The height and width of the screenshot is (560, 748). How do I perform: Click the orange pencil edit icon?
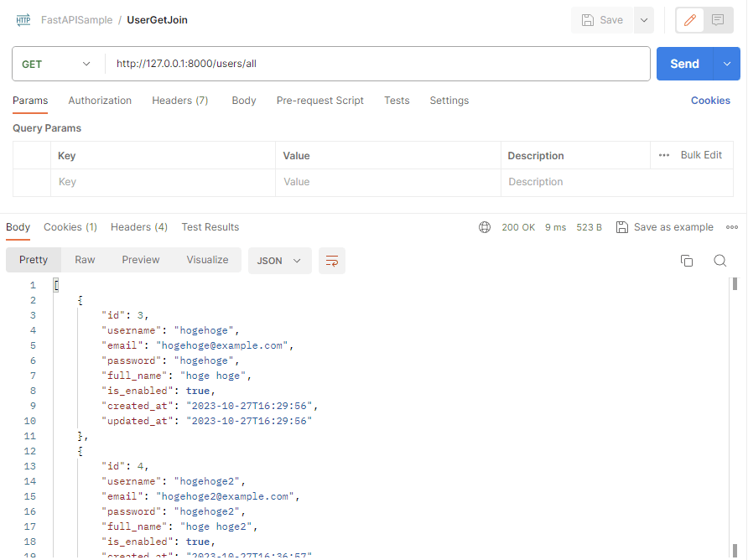coord(689,19)
